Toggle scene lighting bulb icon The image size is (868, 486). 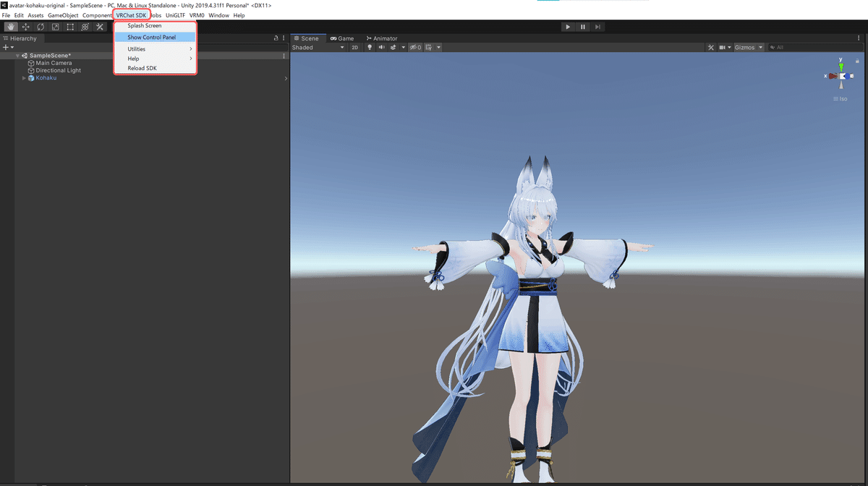click(370, 47)
